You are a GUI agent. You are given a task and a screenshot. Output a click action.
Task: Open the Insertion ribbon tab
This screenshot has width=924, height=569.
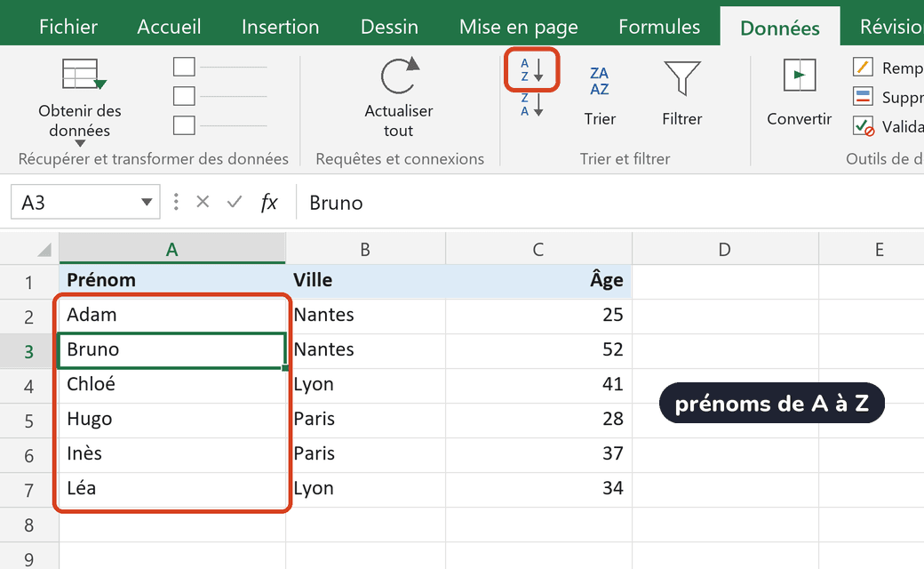coord(280,28)
